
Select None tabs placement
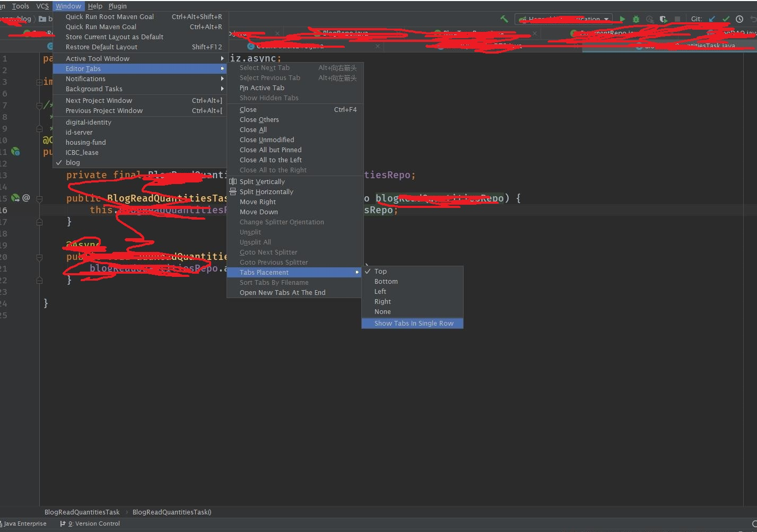[x=412, y=311]
